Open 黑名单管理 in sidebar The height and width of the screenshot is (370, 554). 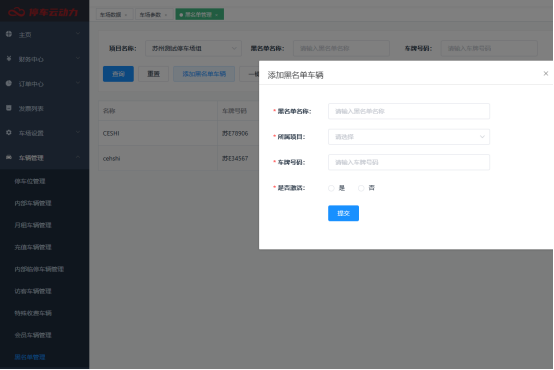pyautogui.click(x=30, y=357)
